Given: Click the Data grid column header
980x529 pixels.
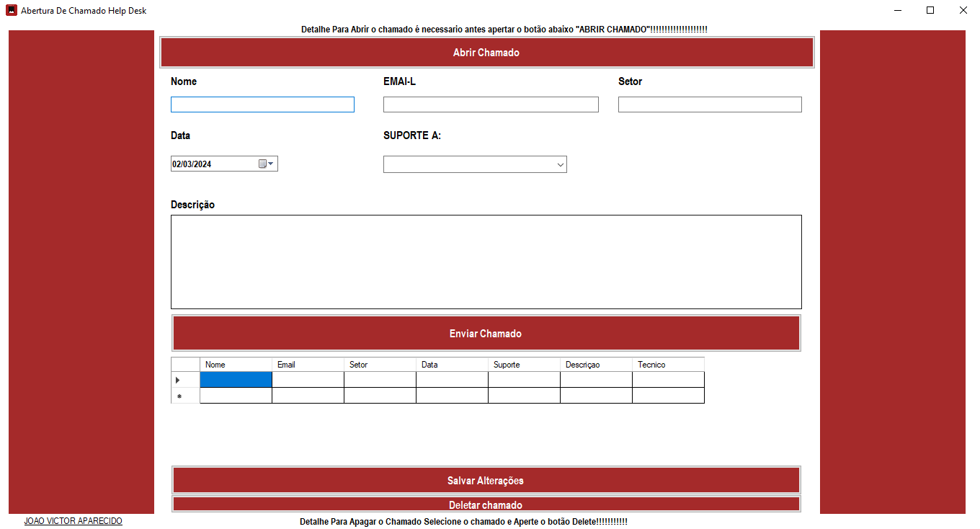Looking at the screenshot, I should [x=452, y=365].
